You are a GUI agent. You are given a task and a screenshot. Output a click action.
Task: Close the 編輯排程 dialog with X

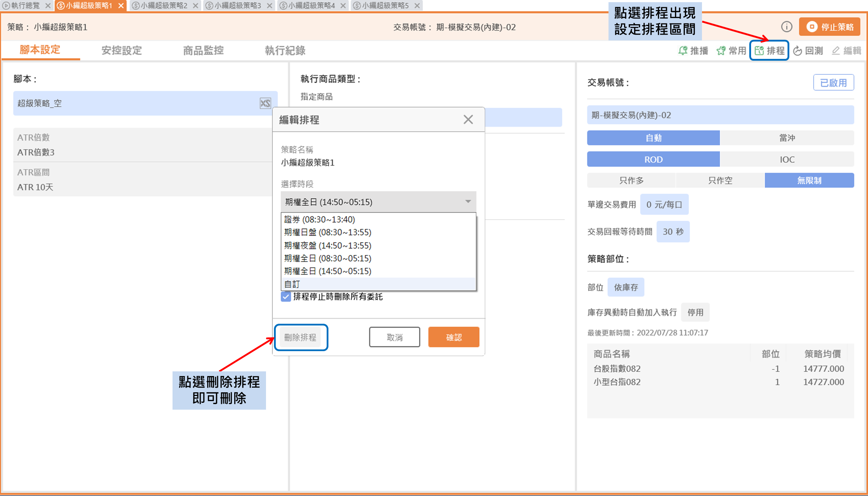pyautogui.click(x=468, y=120)
